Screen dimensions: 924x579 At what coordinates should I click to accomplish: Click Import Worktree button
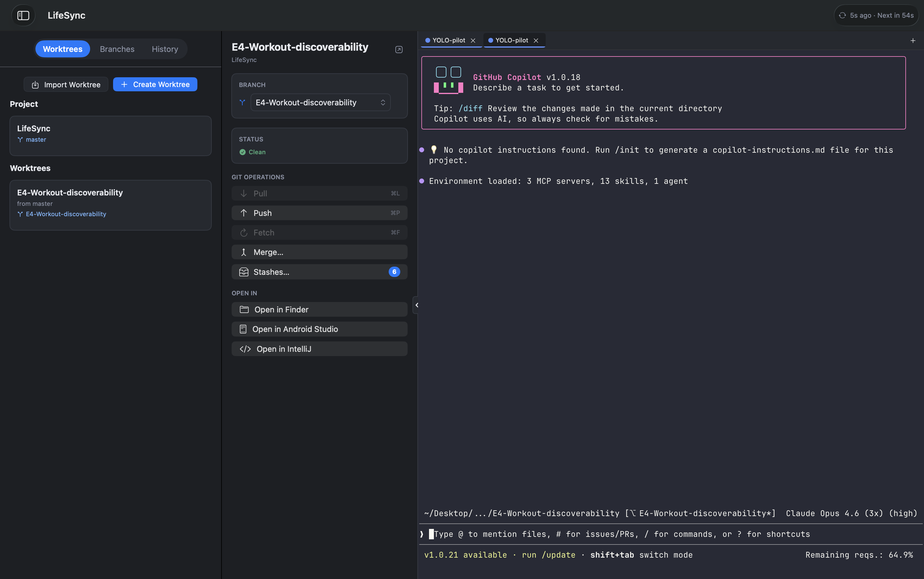[66, 84]
